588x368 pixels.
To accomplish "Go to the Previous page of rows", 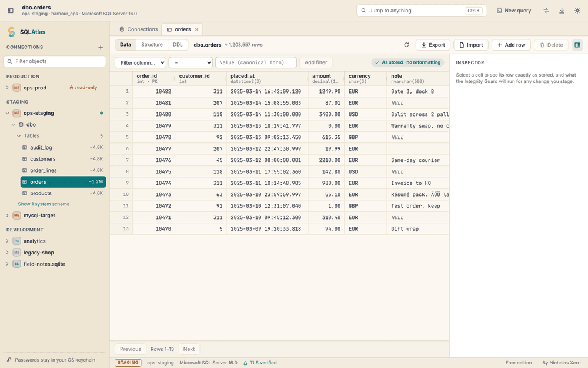I will [x=131, y=349].
